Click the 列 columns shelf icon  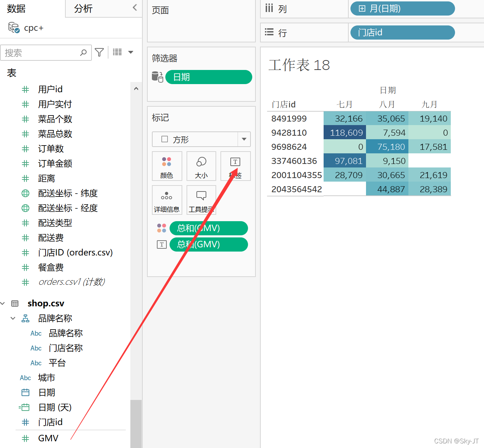tap(269, 8)
